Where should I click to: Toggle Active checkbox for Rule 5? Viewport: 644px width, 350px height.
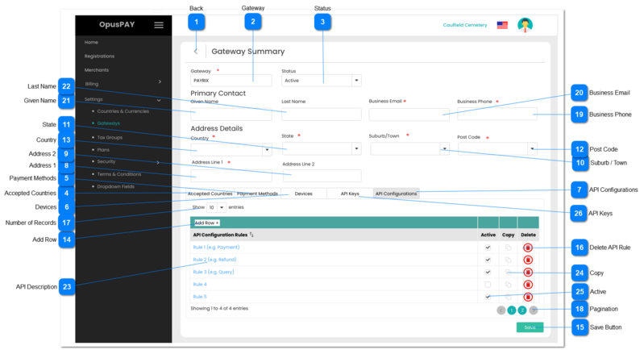488,297
